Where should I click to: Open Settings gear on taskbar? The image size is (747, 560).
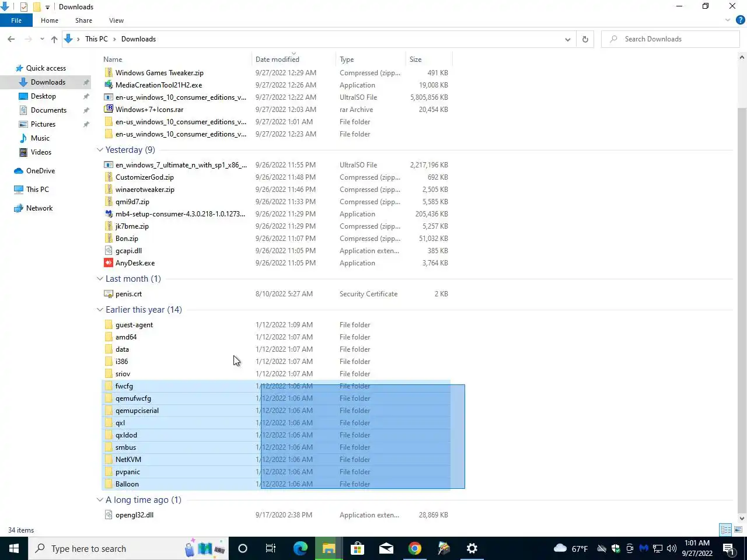click(x=472, y=548)
